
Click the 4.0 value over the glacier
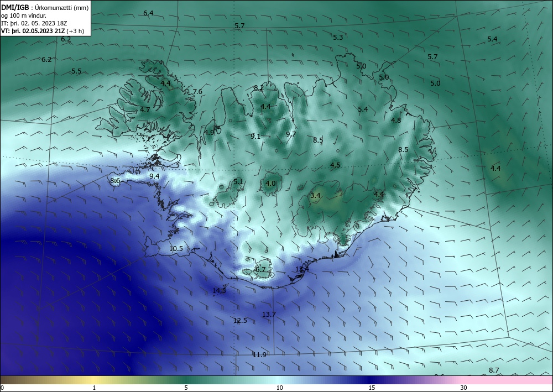270,184
